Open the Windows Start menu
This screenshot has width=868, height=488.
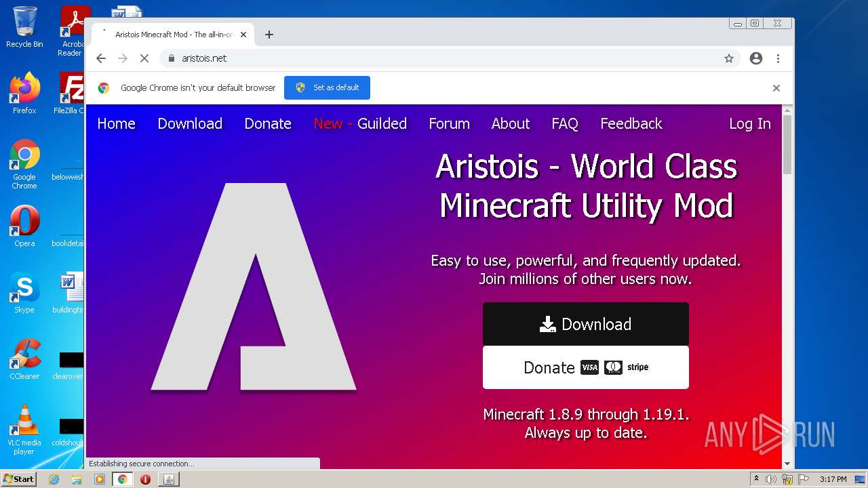click(x=18, y=479)
